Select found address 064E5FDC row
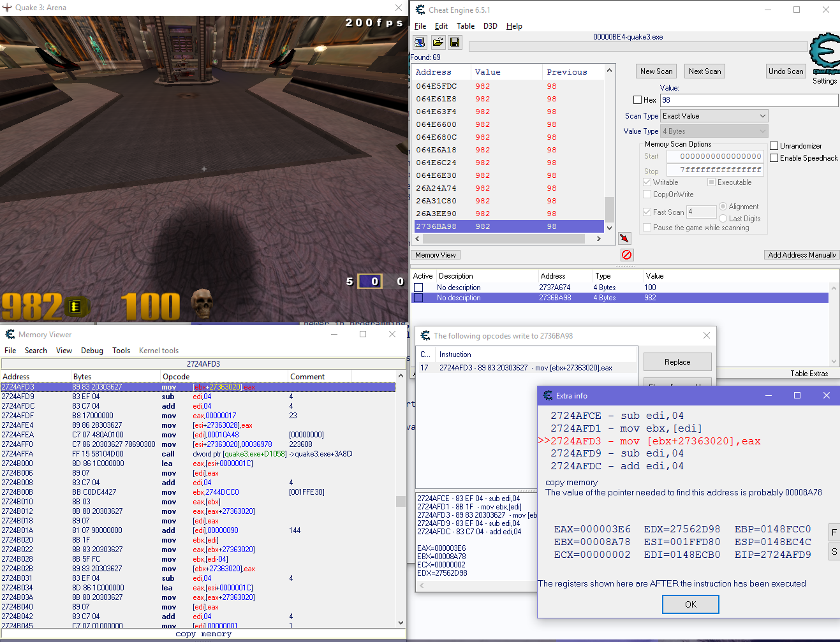 click(508, 86)
